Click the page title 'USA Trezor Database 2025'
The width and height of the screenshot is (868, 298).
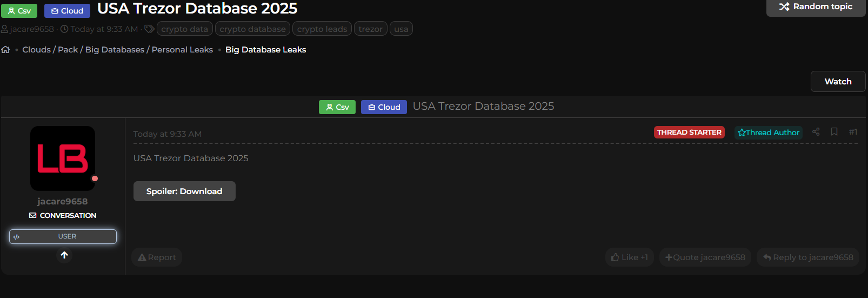pos(197,9)
